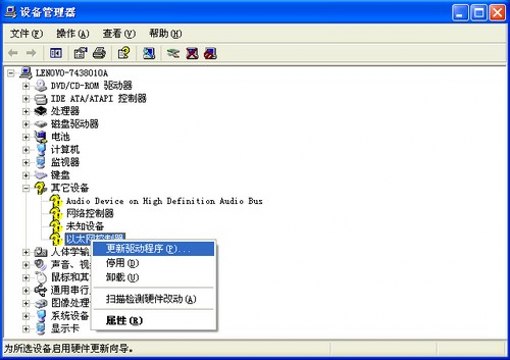Viewport: 510px width, 360px height.
Task: Select Audio Device on High Definition Audio Bus
Action: pyautogui.click(x=164, y=201)
